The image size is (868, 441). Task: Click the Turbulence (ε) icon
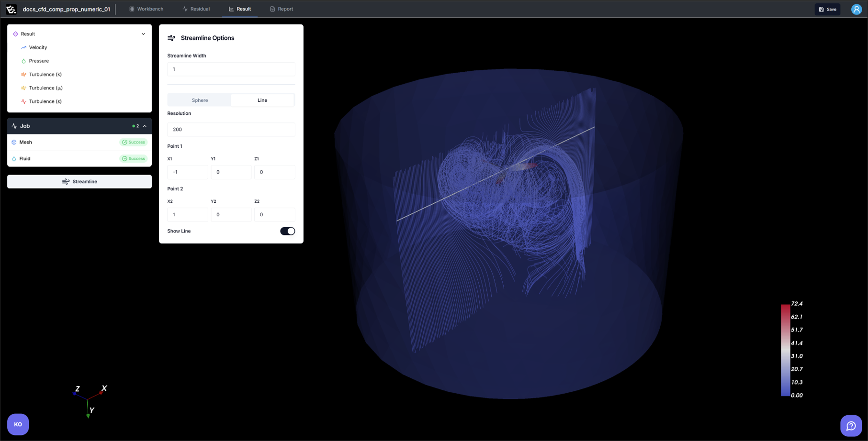(x=23, y=101)
